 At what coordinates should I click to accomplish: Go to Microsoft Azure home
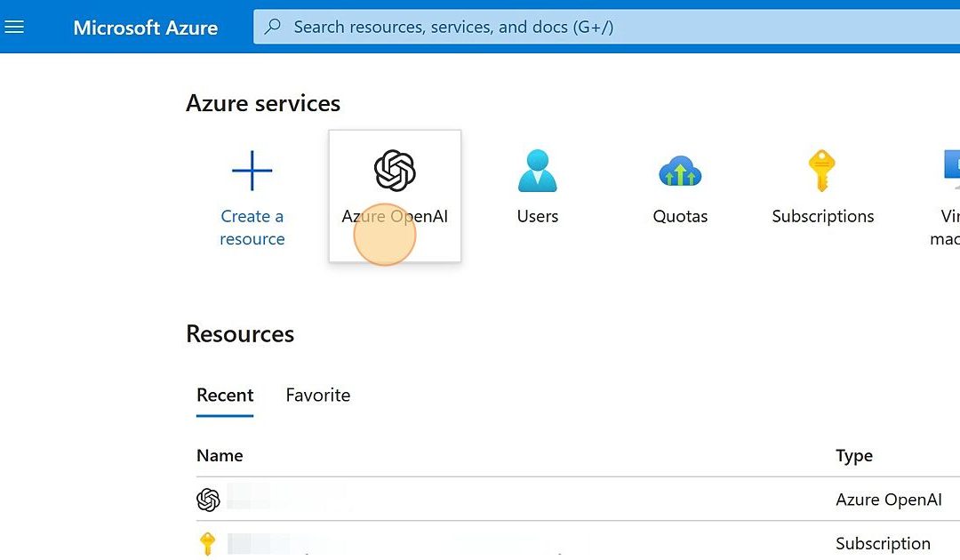tap(145, 28)
